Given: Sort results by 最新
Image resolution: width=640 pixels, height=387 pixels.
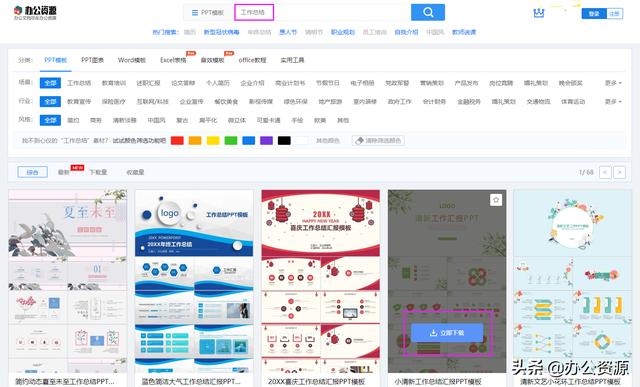Looking at the screenshot, I should (x=64, y=172).
